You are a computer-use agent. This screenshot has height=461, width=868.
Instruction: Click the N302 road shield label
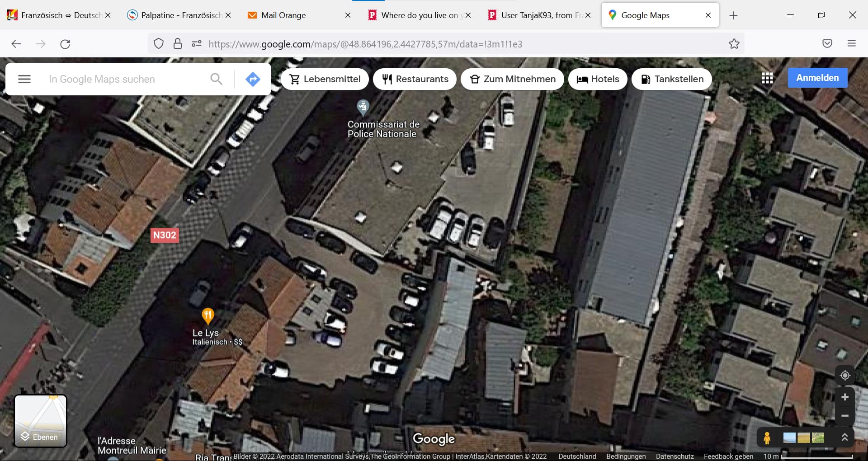165,235
